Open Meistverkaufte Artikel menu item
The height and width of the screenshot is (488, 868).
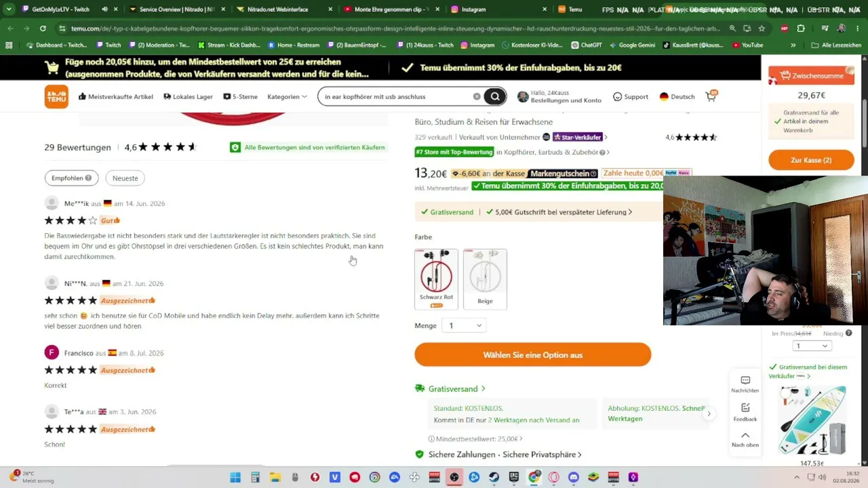pyautogui.click(x=116, y=97)
